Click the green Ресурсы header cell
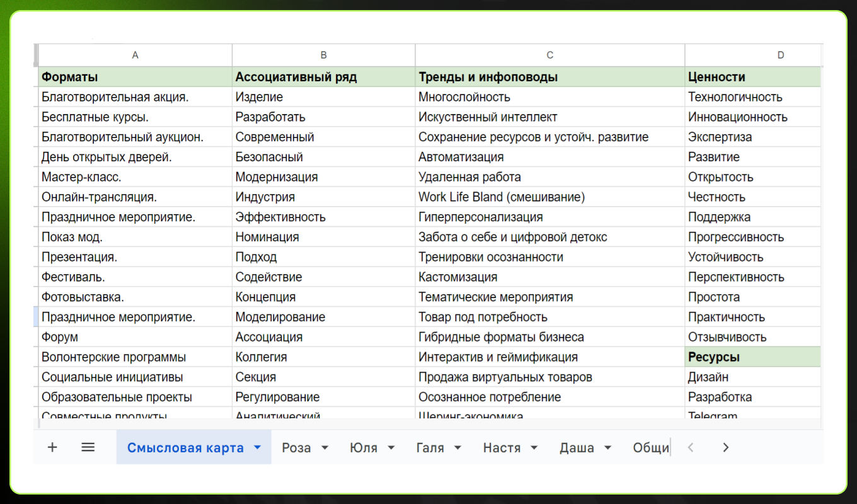The height and width of the screenshot is (504, 857). pos(752,357)
